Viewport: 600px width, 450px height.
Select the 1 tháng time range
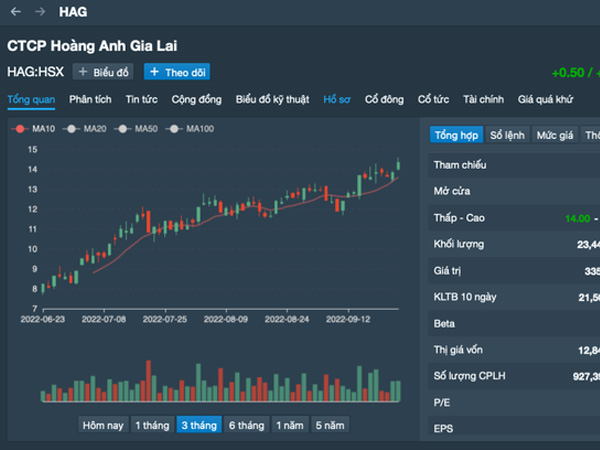click(x=152, y=425)
